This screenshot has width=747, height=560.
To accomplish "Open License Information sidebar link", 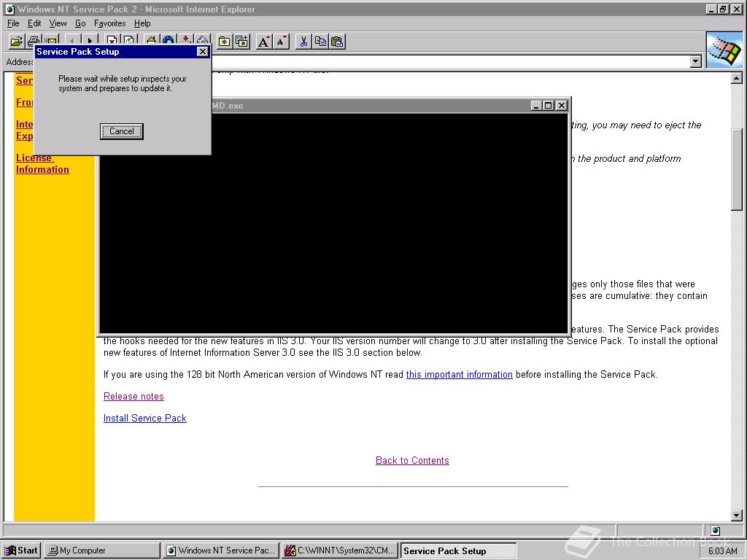I will coord(42,164).
